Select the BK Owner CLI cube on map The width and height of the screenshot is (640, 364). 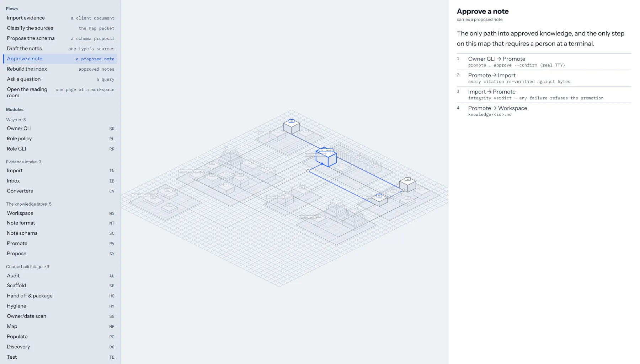pos(292,127)
